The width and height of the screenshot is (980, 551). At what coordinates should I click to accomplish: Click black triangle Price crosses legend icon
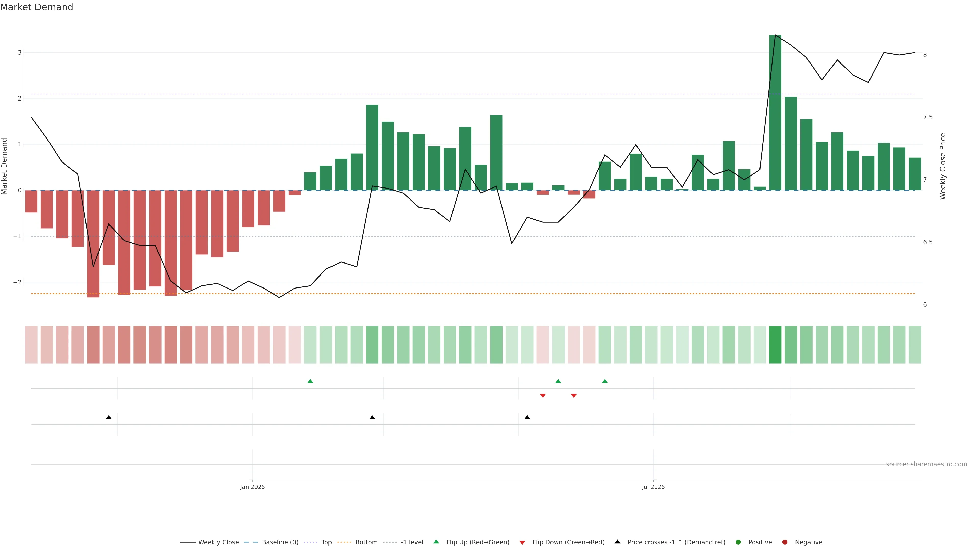[617, 542]
